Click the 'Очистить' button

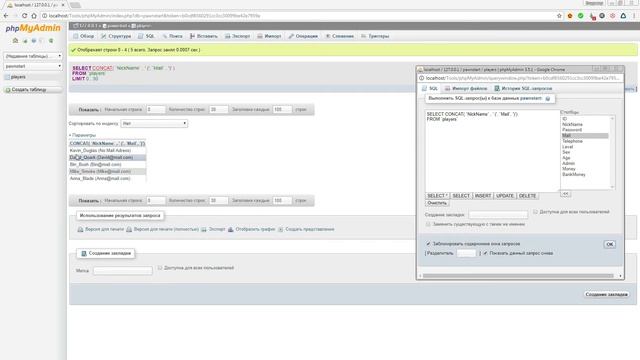(437, 203)
